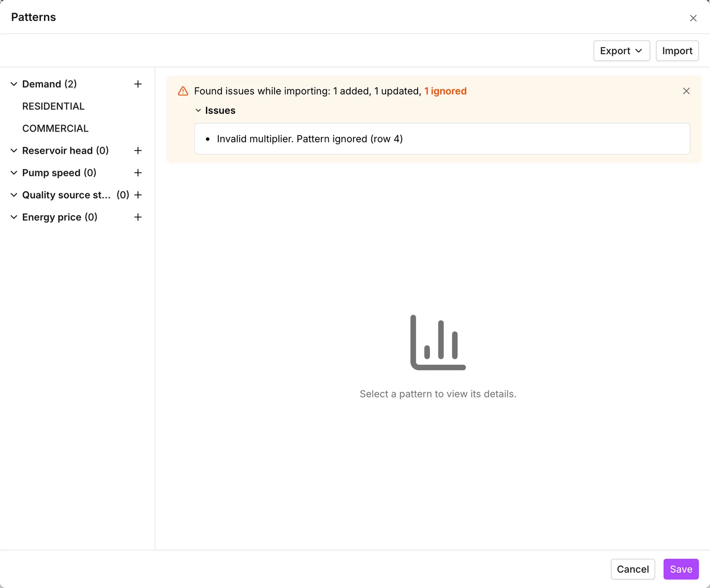Click the Import button
Screen dimensions: 710x588
pyautogui.click(x=677, y=51)
